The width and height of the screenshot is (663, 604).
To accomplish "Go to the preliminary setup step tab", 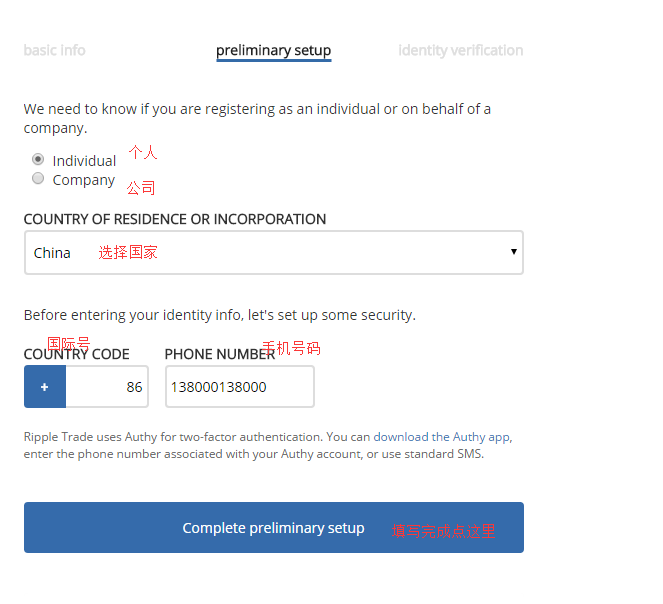I will coord(274,51).
